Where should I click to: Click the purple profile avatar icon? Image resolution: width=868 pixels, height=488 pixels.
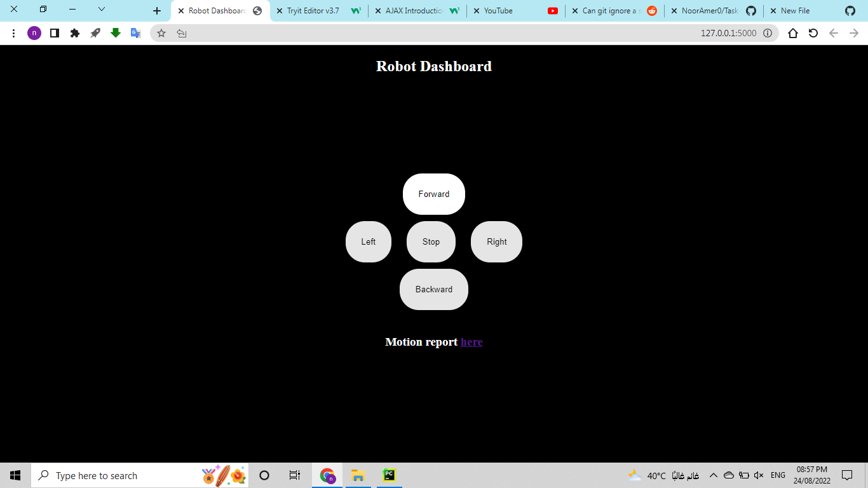point(34,32)
